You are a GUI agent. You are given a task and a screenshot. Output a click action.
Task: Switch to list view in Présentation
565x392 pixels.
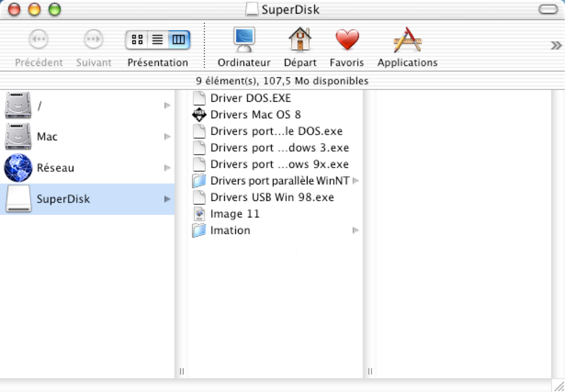pyautogui.click(x=158, y=39)
